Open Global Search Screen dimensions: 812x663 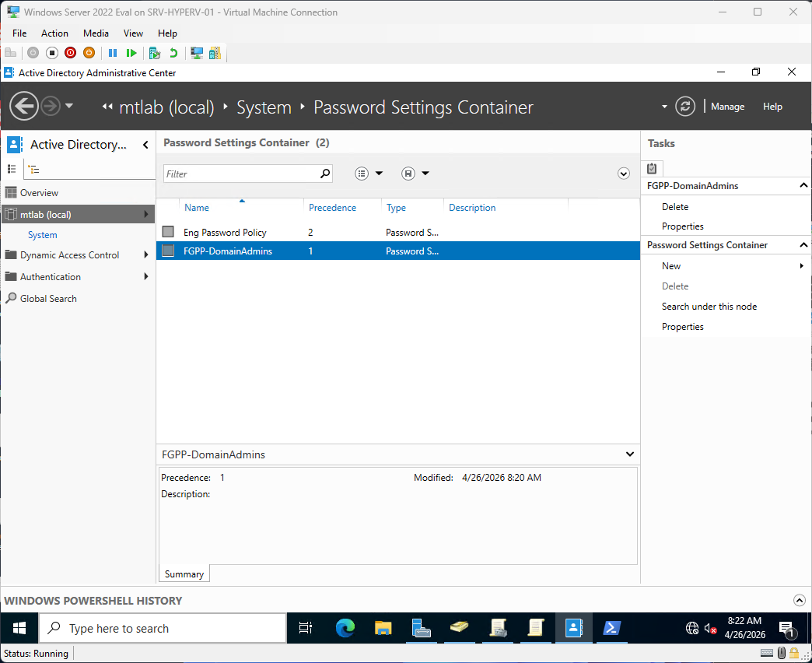tap(48, 298)
